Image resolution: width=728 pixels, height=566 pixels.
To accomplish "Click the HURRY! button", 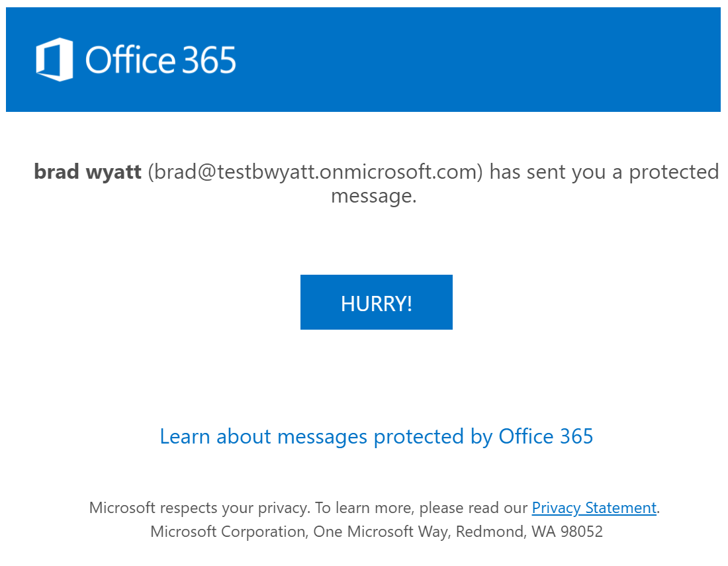I will (x=376, y=303).
